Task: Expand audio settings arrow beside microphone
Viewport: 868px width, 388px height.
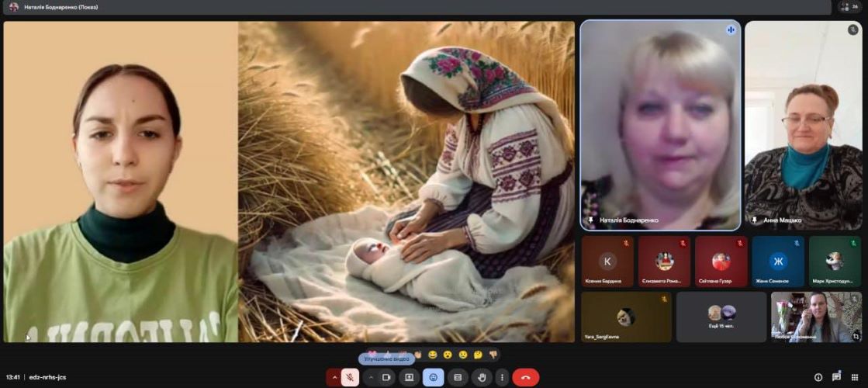Action: pyautogui.click(x=334, y=378)
